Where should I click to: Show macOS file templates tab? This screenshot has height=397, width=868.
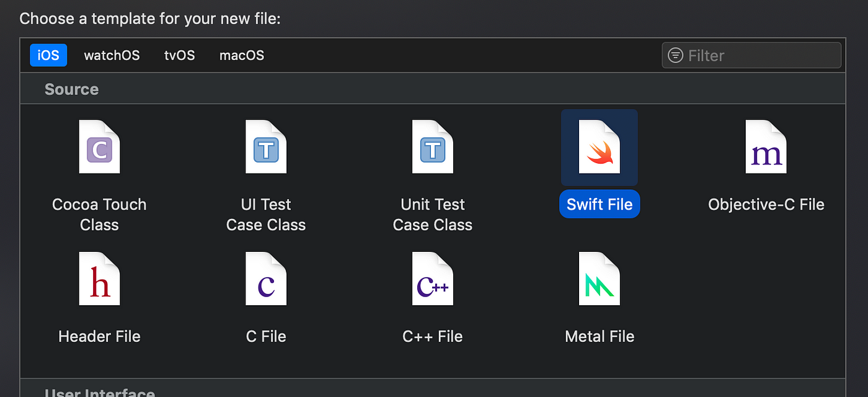242,55
